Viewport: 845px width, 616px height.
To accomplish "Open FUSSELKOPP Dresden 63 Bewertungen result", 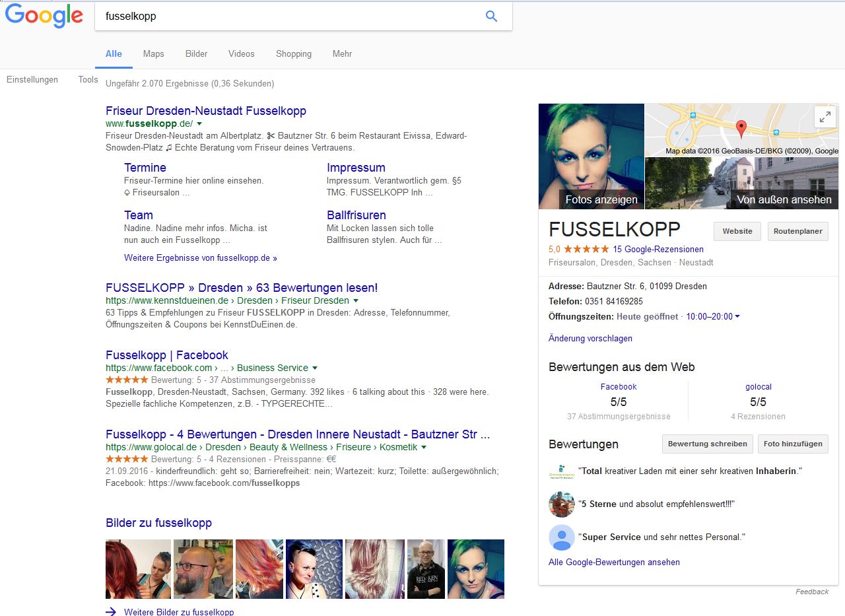I will 242,288.
